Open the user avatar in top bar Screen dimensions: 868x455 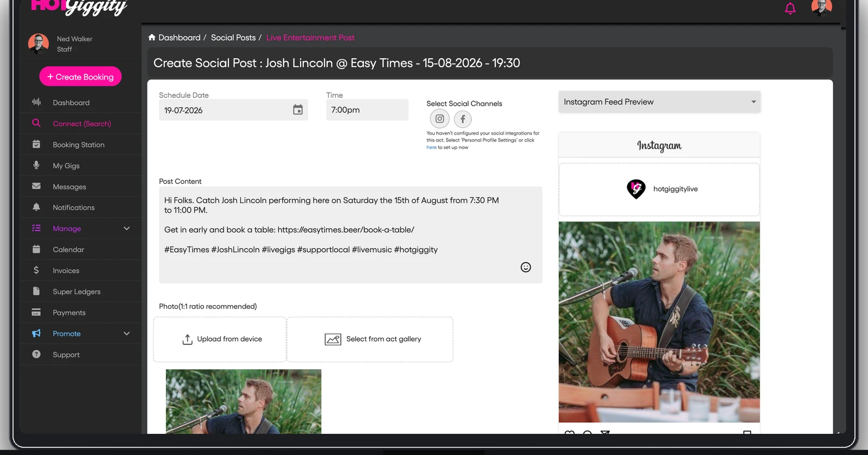coord(821,7)
